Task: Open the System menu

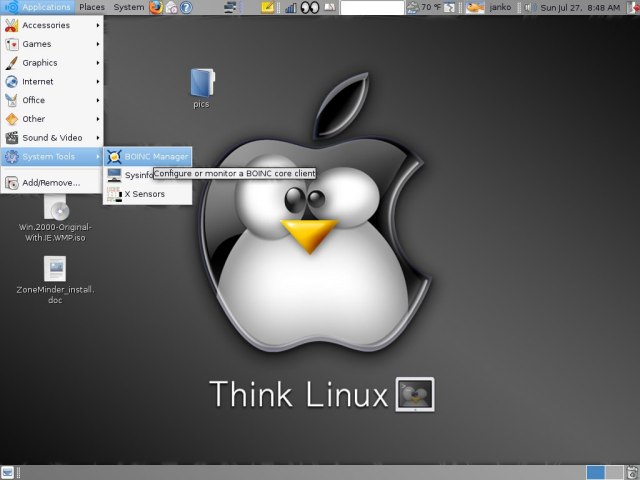Action: coord(129,7)
